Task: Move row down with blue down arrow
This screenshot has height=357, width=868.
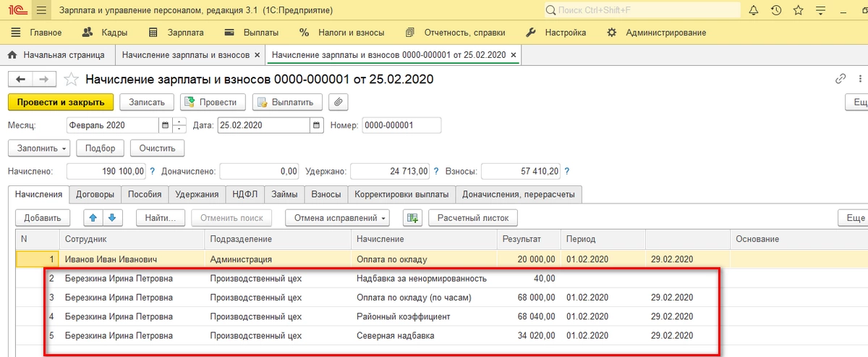Action: (114, 217)
